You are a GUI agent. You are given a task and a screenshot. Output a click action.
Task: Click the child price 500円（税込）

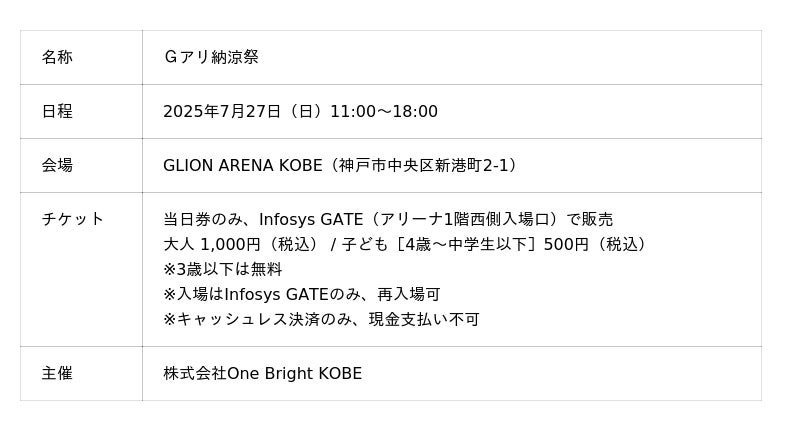(x=596, y=244)
